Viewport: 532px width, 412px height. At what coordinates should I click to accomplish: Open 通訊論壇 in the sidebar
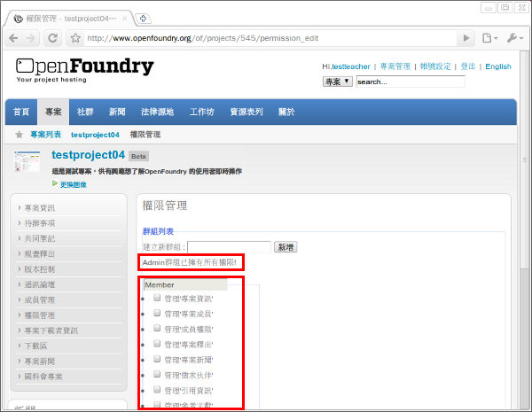pos(40,284)
